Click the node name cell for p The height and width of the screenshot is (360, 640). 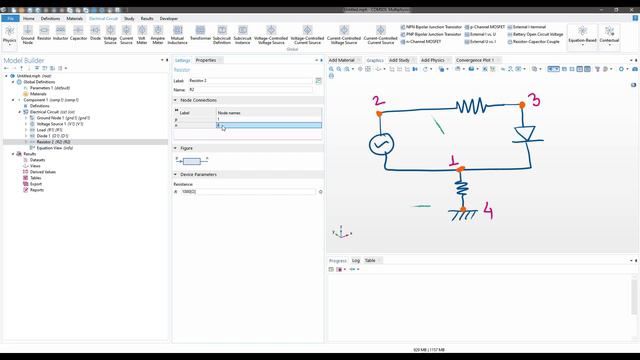coord(269,119)
